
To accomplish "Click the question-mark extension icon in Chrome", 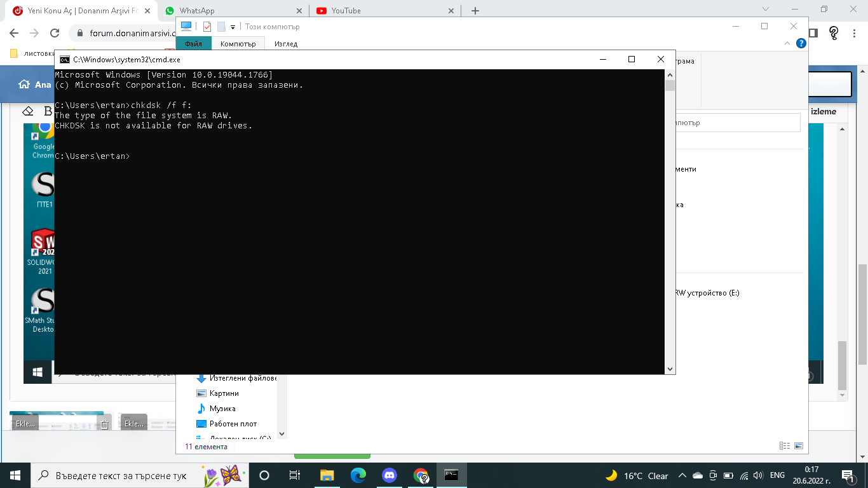I will (x=834, y=33).
